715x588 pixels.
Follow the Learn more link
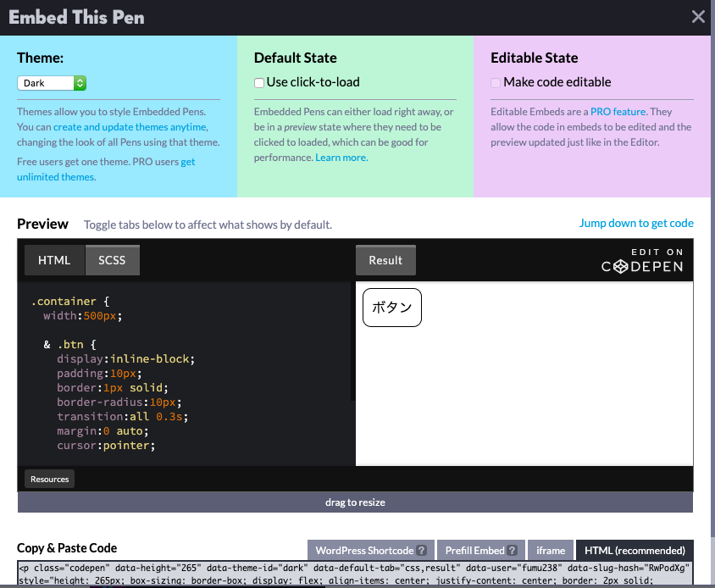(341, 157)
